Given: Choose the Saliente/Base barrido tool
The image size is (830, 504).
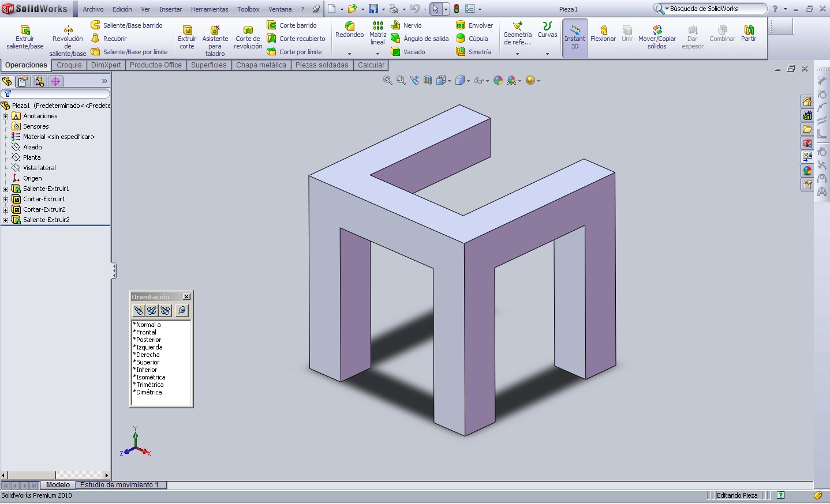Looking at the screenshot, I should (127, 25).
